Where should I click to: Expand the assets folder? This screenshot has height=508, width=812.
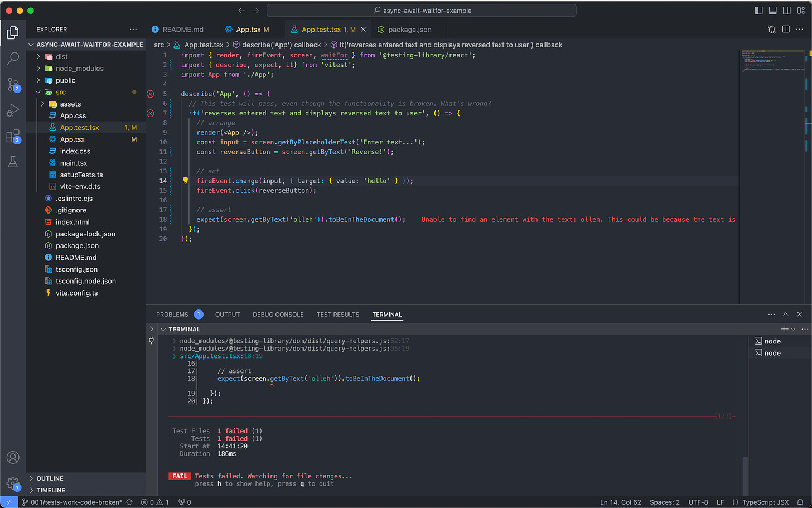click(43, 104)
